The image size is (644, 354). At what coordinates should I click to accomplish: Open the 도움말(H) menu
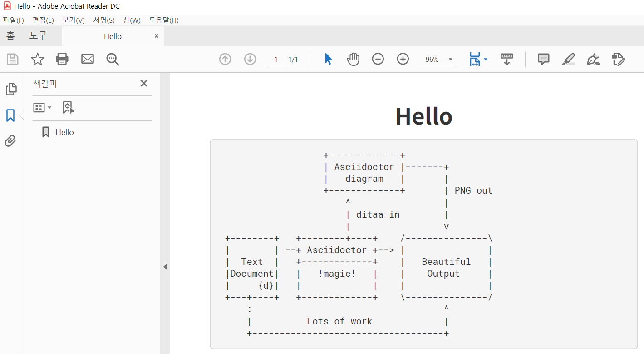pos(164,20)
